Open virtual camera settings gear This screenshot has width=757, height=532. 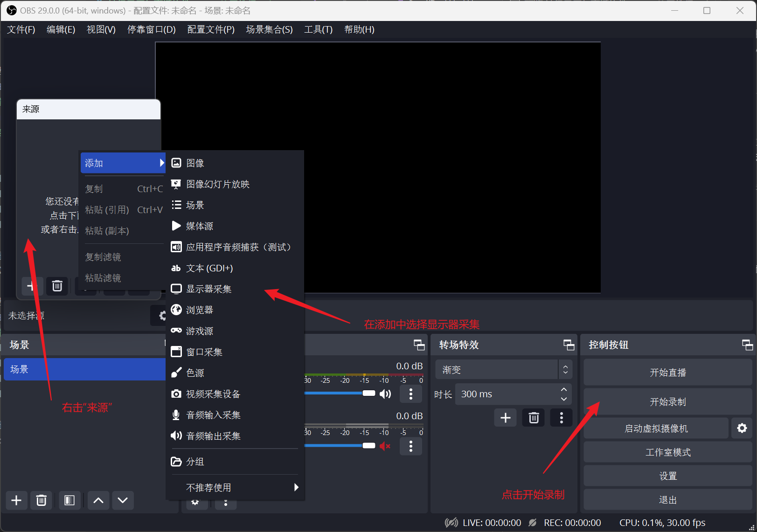[742, 428]
